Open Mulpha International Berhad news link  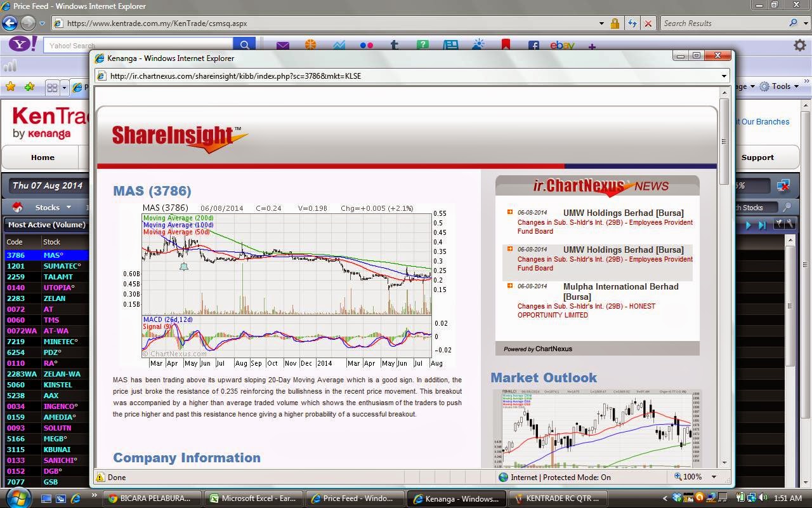(x=620, y=291)
